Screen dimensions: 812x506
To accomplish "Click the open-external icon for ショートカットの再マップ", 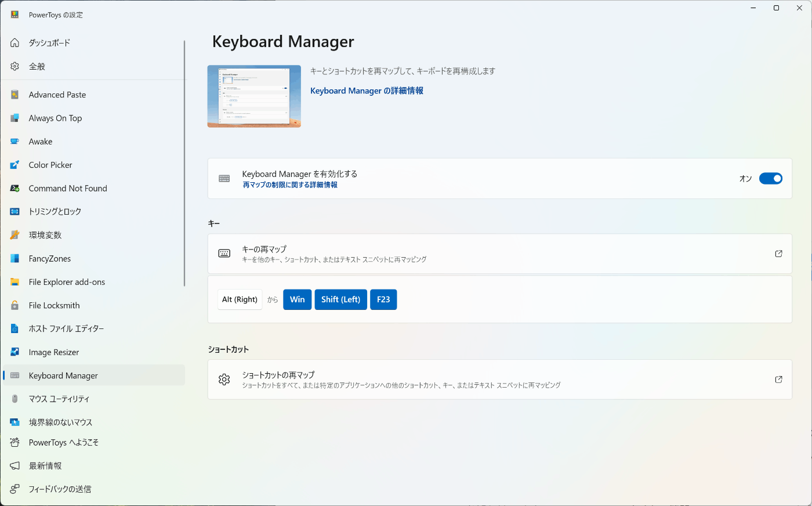I will [778, 379].
